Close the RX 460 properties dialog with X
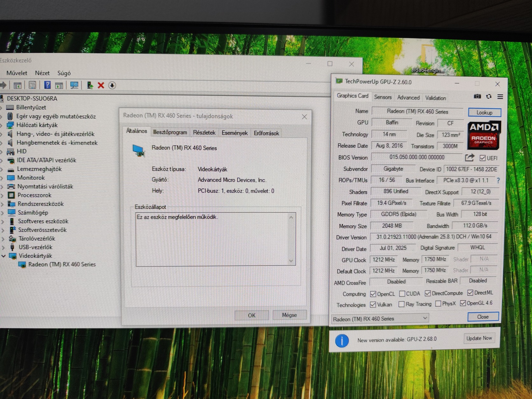Image resolution: width=532 pixels, height=399 pixels. (304, 117)
